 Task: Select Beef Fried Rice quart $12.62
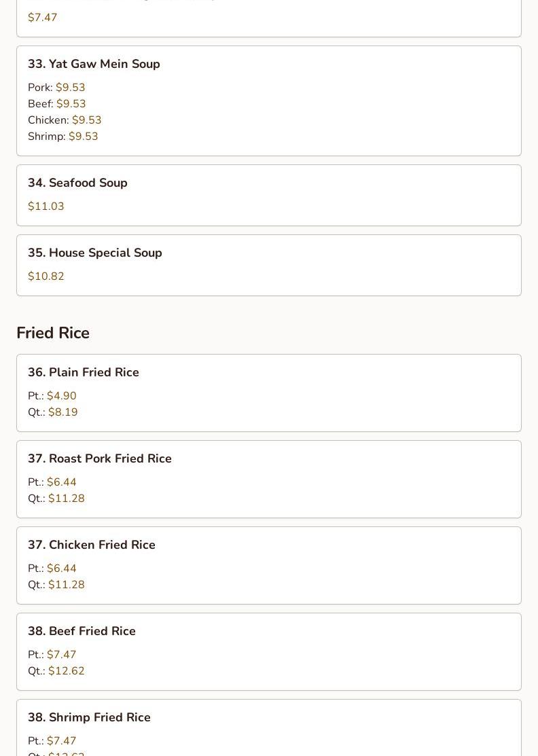56,671
